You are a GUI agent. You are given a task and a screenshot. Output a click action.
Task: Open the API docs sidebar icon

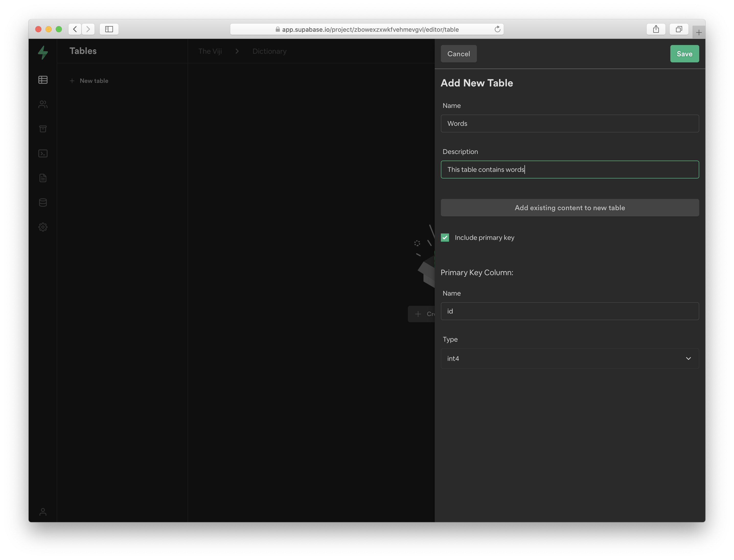pyautogui.click(x=43, y=178)
